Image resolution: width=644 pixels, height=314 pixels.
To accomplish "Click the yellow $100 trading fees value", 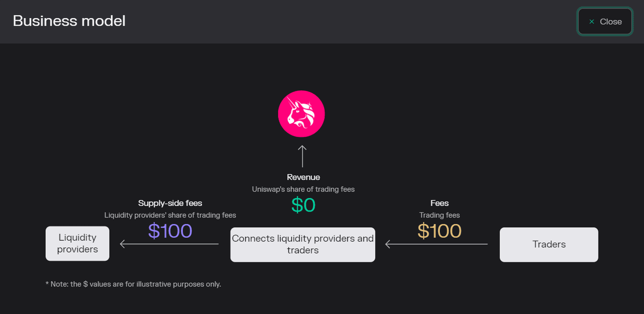I will (439, 231).
